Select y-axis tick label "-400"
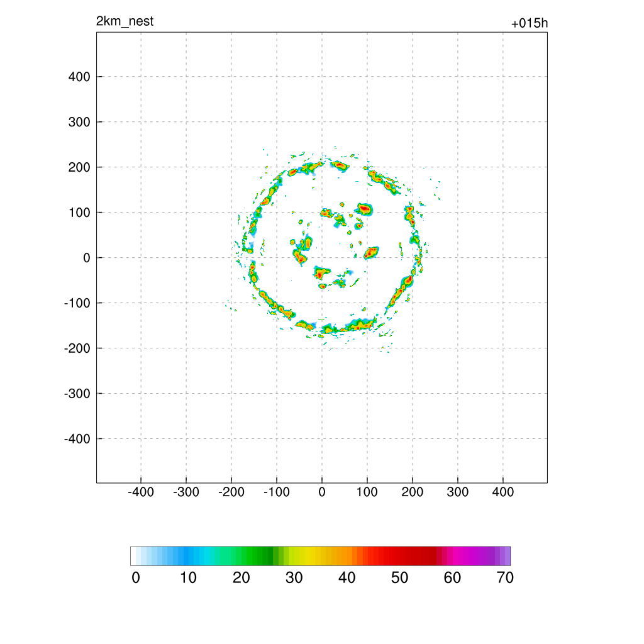The height and width of the screenshot is (644, 644). [77, 439]
